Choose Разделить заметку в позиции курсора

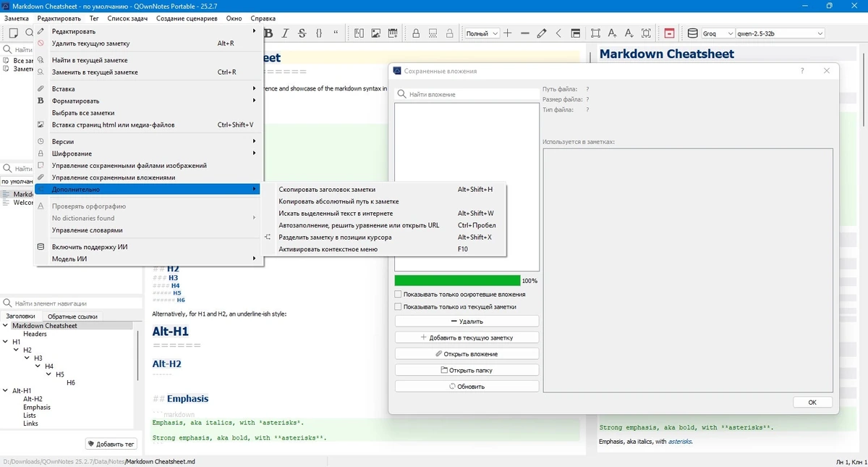click(x=385, y=237)
